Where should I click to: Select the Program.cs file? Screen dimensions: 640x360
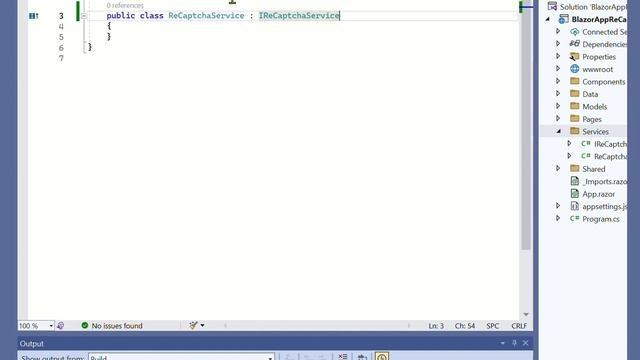click(x=601, y=219)
